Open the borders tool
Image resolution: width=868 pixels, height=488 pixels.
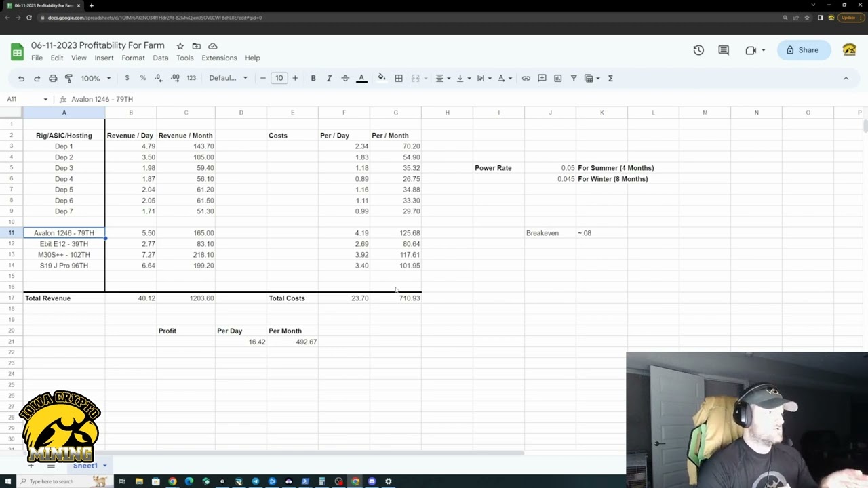pos(399,79)
